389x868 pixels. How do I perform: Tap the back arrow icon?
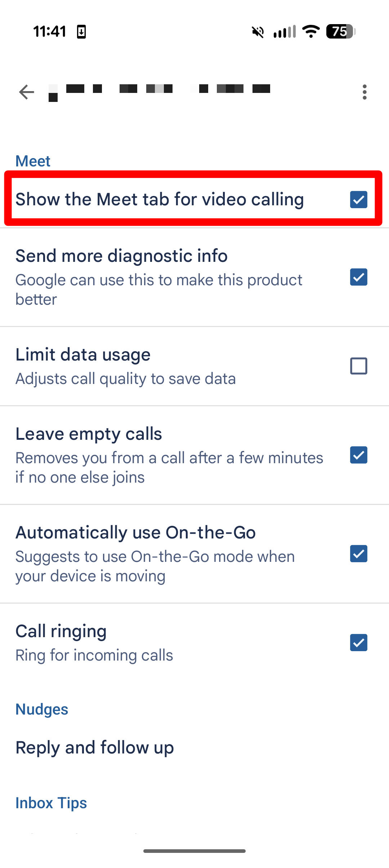(26, 92)
